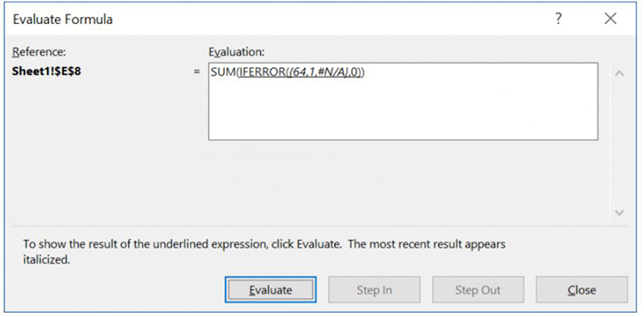Select the Step In button

[374, 290]
